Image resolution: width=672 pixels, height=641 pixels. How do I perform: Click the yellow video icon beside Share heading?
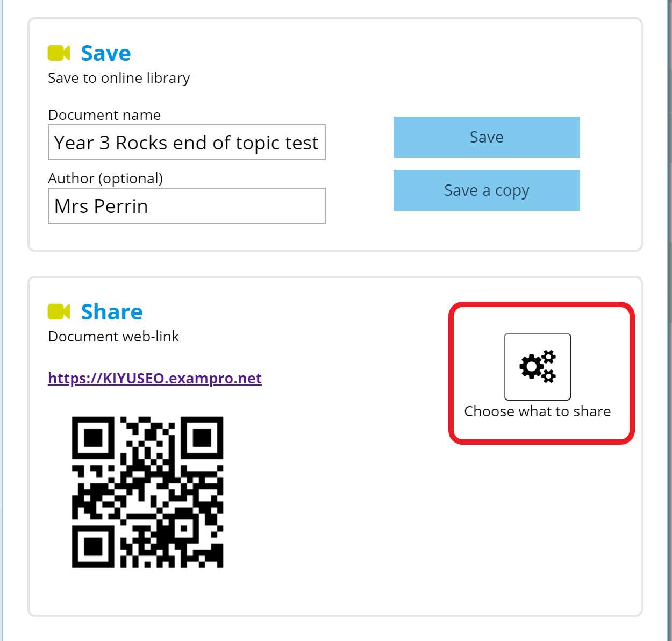[59, 311]
